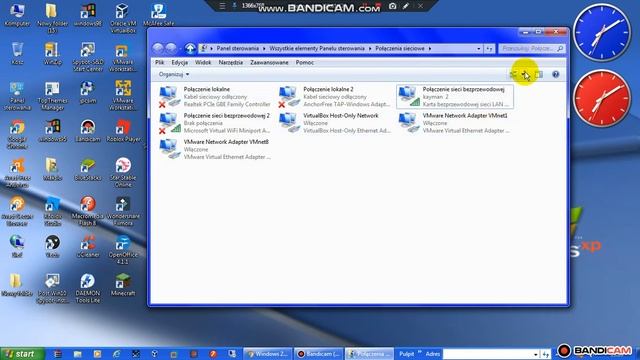Expand the Organizuj dropdown

[174, 74]
